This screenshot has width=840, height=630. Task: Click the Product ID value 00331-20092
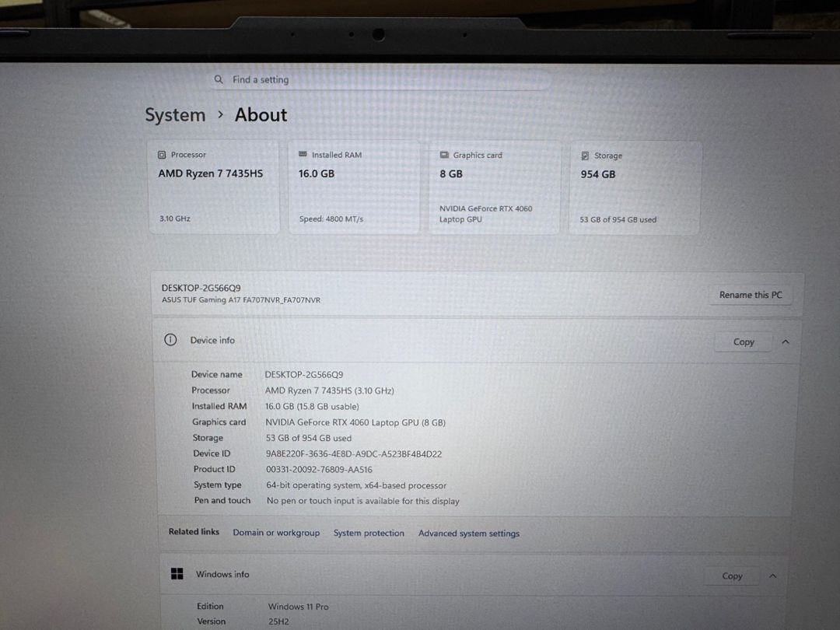[320, 469]
